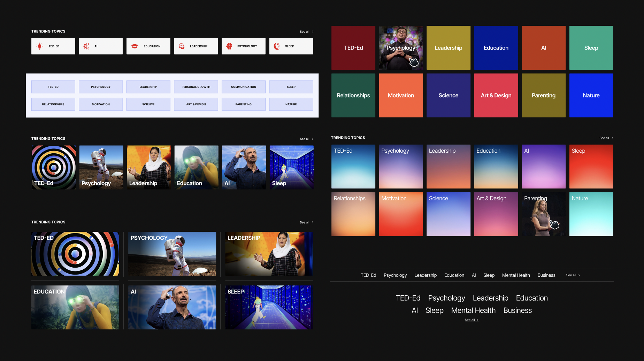This screenshot has width=644, height=361.
Task: Open small TED-Ed concentric circles thumbnail
Action: pos(54,167)
